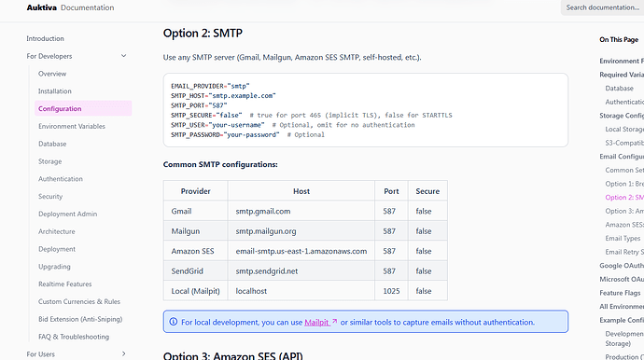This screenshot has height=360, width=644.
Task: Jump to Required Variables in page outline
Action: 622,75
